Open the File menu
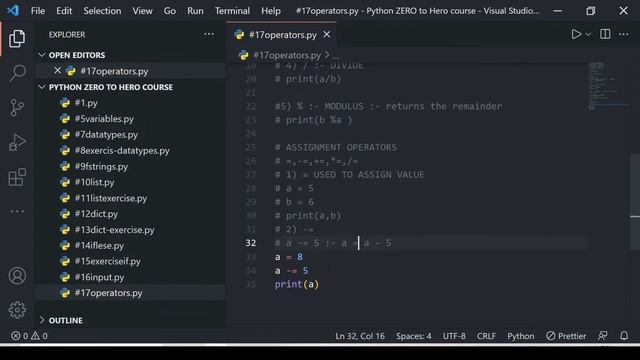Screen dimensions: 640x360 [38, 11]
